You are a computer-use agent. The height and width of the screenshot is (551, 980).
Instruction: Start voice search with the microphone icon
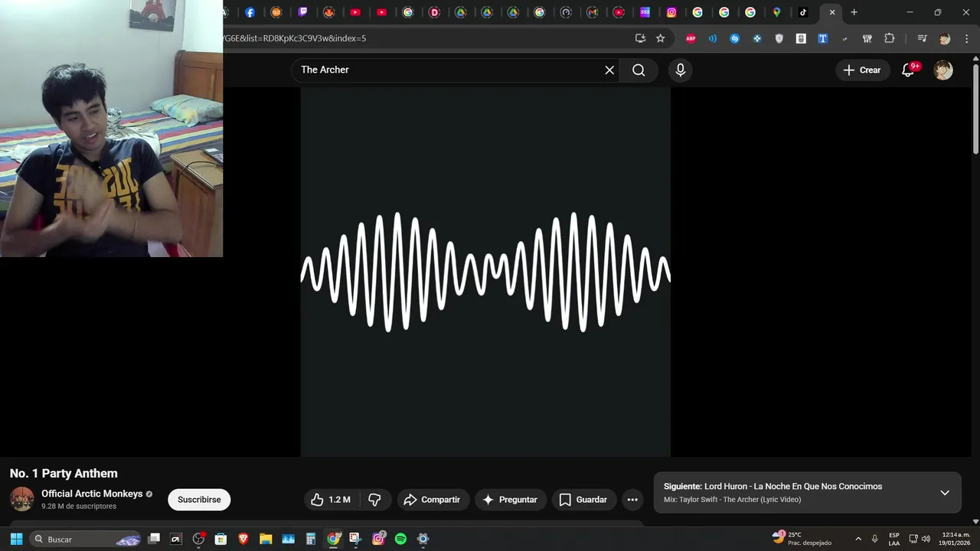[x=681, y=70]
